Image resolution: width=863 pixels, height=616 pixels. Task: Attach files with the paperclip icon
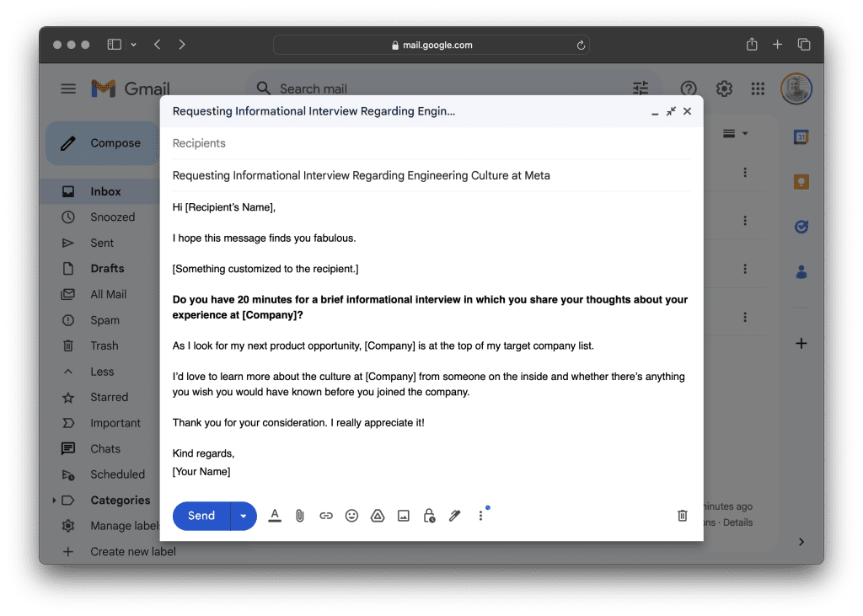click(x=300, y=516)
